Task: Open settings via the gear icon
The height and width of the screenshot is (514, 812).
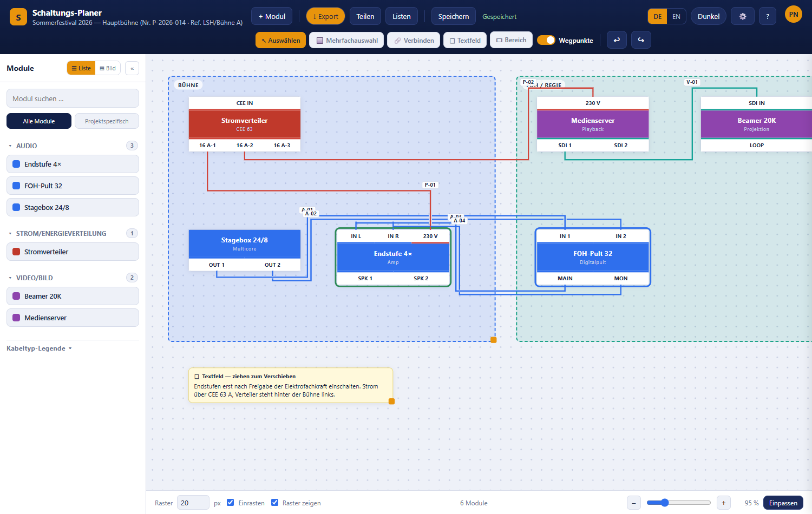Action: [743, 16]
